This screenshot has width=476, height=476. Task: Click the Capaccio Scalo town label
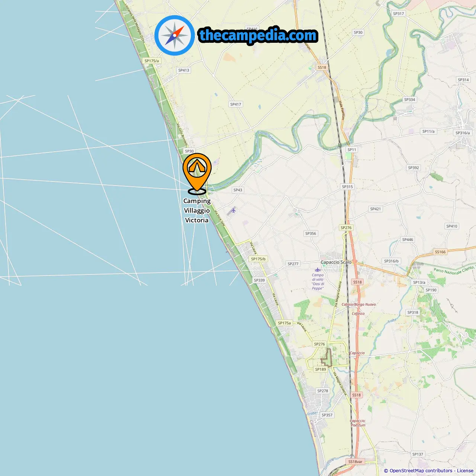click(x=336, y=262)
